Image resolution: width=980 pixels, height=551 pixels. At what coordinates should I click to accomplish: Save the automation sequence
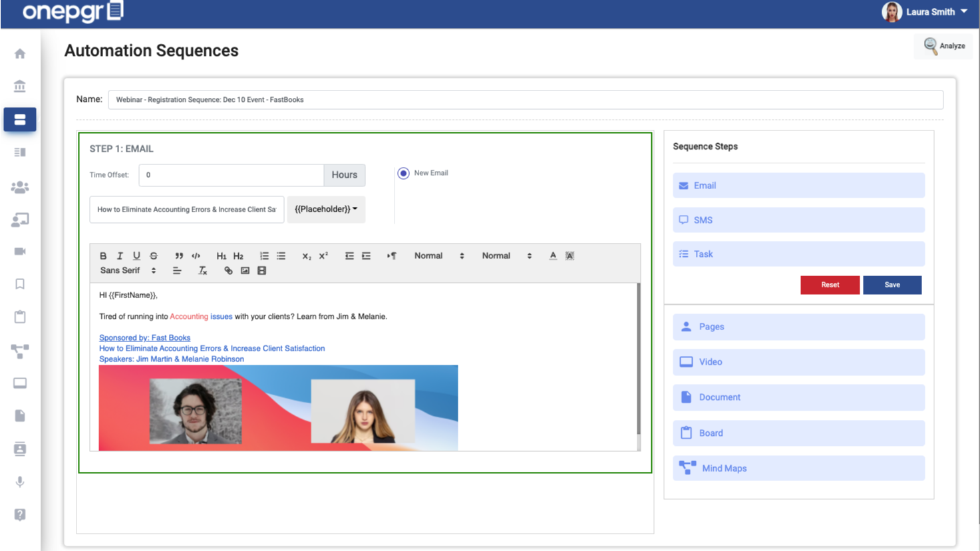pos(892,285)
